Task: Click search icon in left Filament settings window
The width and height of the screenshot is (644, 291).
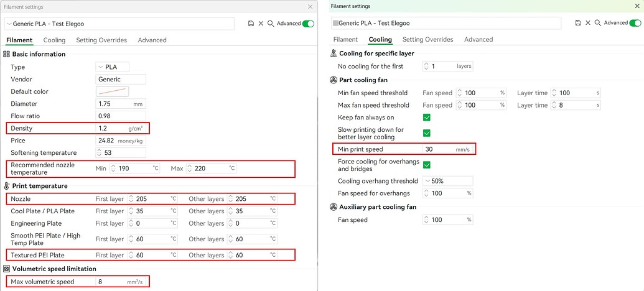Action: [x=271, y=24]
